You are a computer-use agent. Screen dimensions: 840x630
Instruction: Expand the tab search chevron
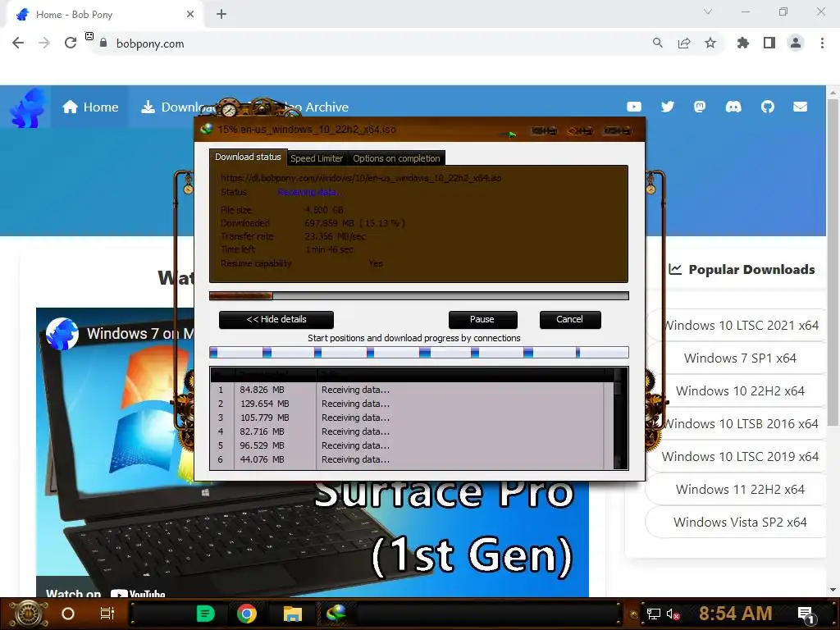click(708, 11)
